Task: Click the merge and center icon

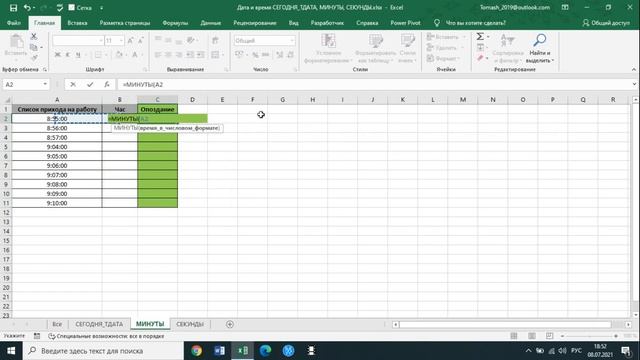Action: point(216,55)
